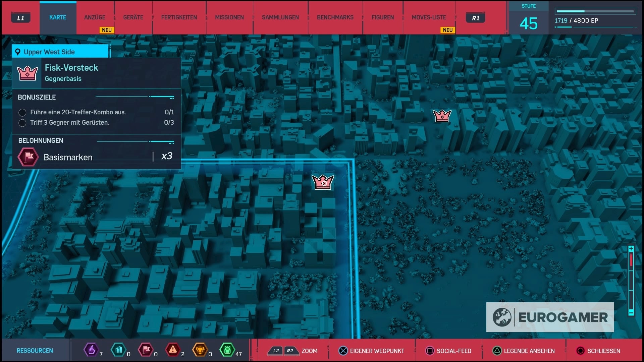Open the BENCHMARKS tab
Image resolution: width=644 pixels, height=362 pixels.
tap(335, 17)
